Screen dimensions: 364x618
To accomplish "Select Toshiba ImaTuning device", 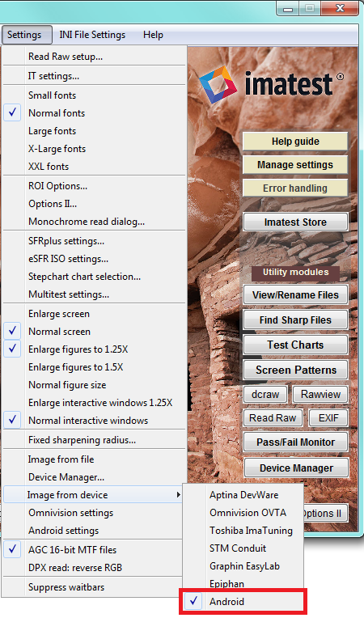I will 243,530.
